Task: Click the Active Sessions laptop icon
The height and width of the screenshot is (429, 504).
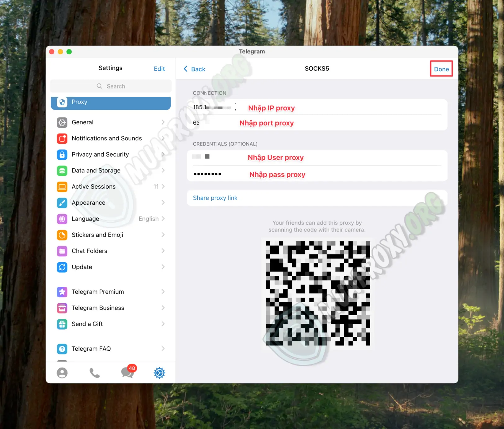Action: coord(62,187)
